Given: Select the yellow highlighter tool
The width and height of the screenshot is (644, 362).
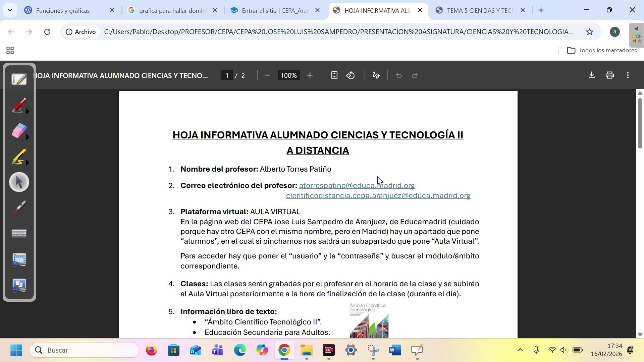Looking at the screenshot, I should pos(18,157).
